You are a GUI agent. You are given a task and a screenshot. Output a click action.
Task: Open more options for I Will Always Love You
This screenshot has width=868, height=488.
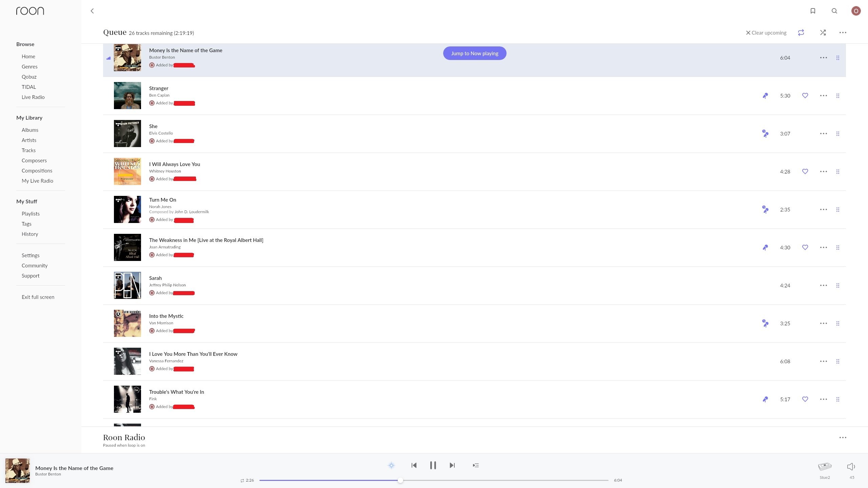pyautogui.click(x=824, y=171)
